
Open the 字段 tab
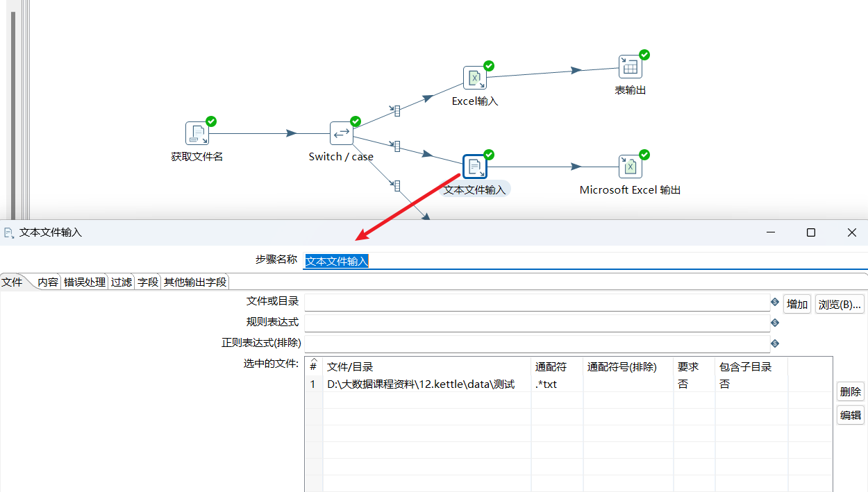point(148,282)
